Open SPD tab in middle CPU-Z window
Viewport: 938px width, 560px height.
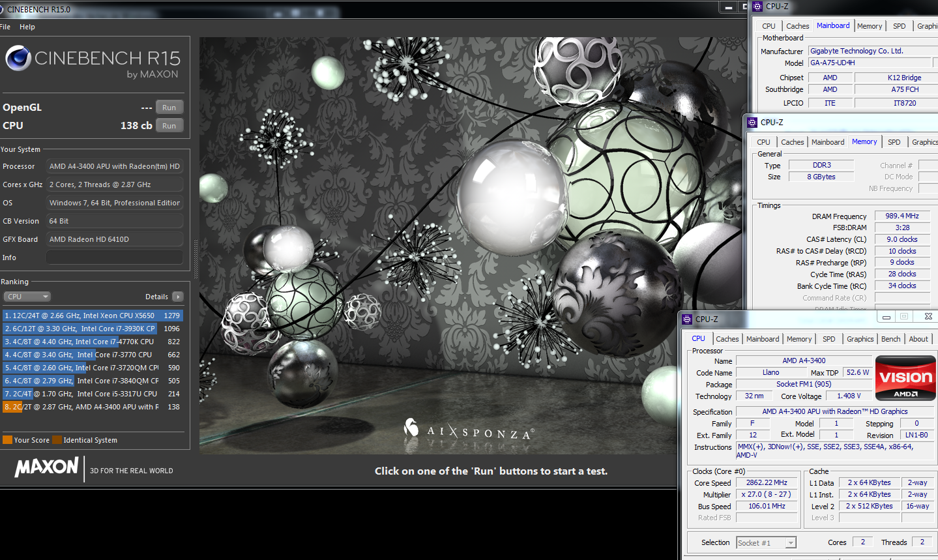click(x=894, y=142)
